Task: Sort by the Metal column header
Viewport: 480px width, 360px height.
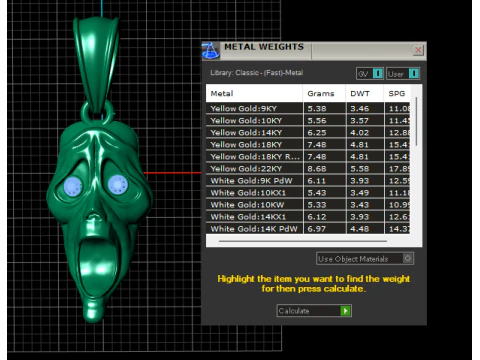Action: 254,93
